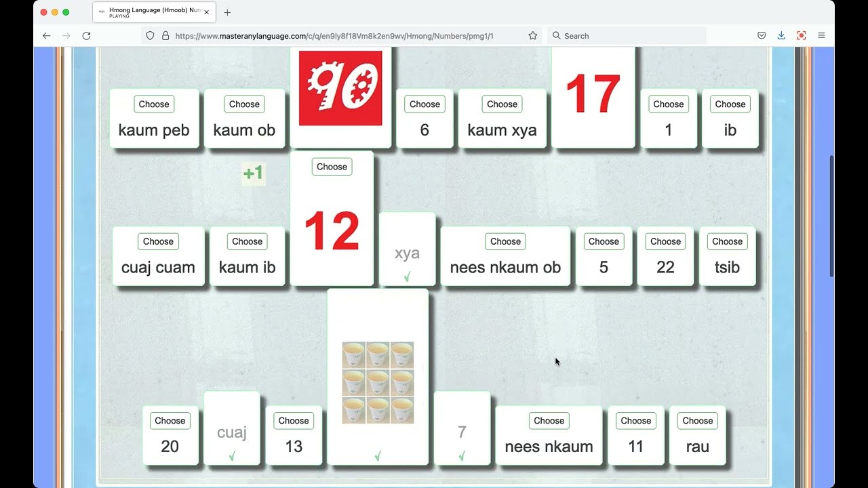Click the red 90 picture card
868x488 pixels.
pyautogui.click(x=340, y=88)
